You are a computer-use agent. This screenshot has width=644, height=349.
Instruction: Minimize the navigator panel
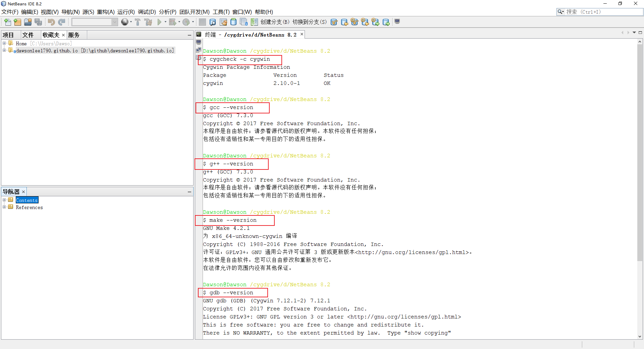pyautogui.click(x=190, y=192)
